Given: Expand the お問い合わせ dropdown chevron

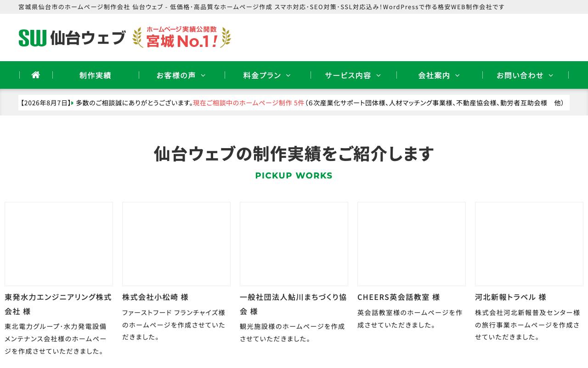Looking at the screenshot, I should tap(551, 75).
